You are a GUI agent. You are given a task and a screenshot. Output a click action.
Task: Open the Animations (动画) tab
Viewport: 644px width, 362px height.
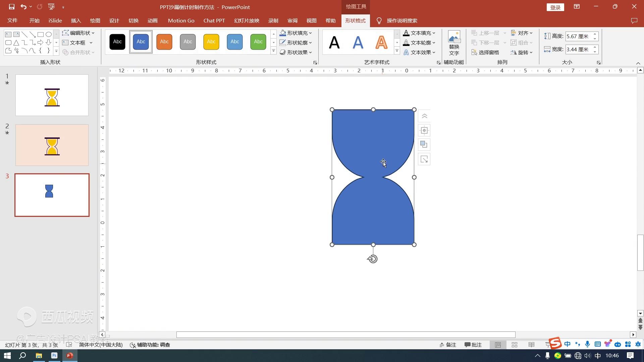(153, 21)
